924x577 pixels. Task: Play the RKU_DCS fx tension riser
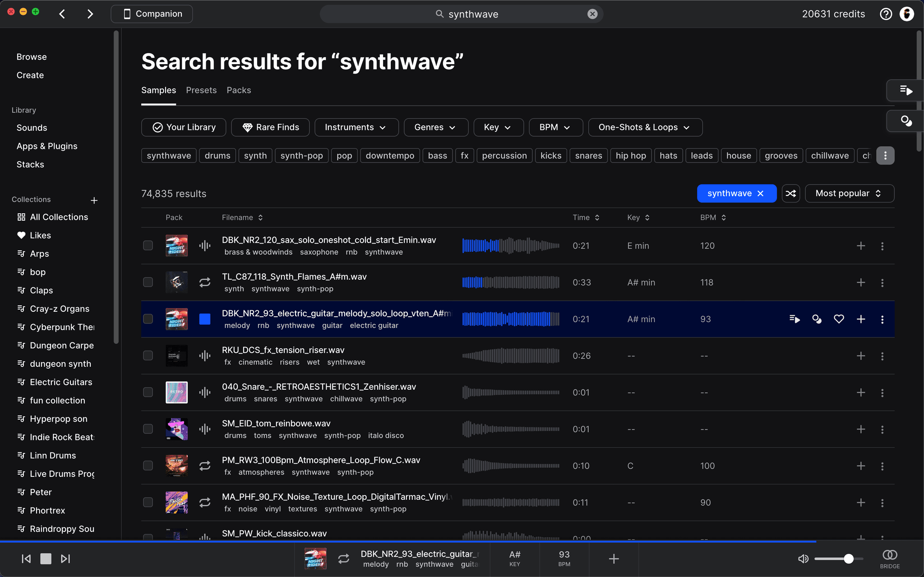click(x=205, y=355)
